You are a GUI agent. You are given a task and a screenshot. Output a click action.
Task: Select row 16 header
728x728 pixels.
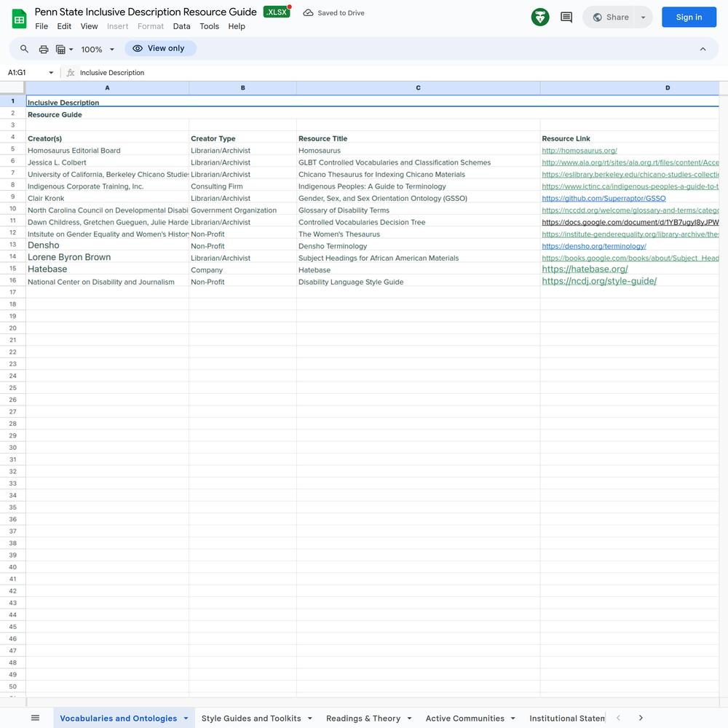click(12, 280)
